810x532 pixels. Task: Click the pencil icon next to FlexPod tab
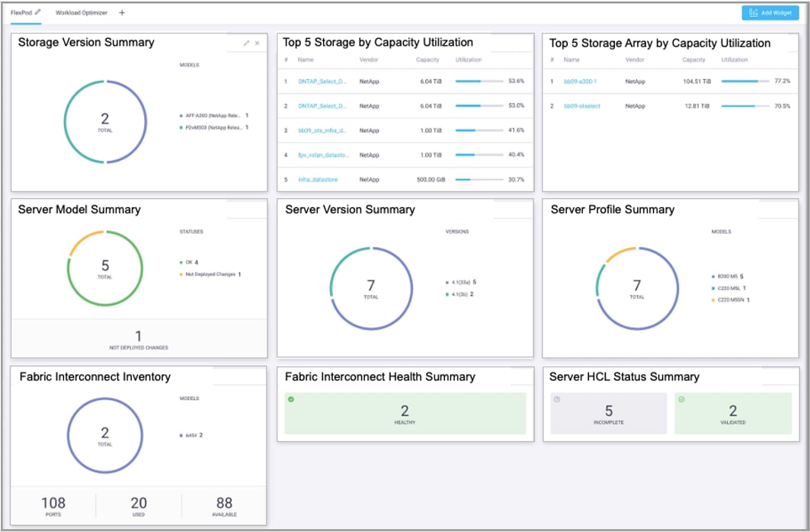point(39,13)
